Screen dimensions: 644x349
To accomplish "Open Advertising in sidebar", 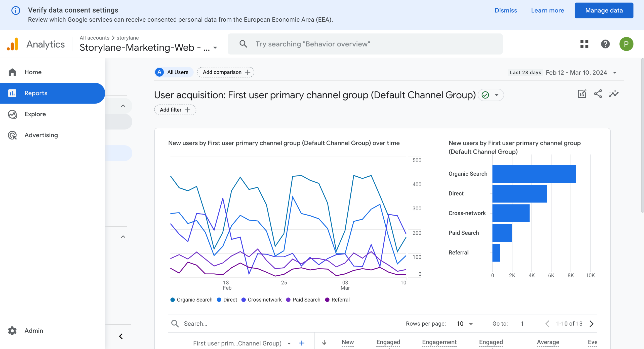I will pyautogui.click(x=52, y=135).
